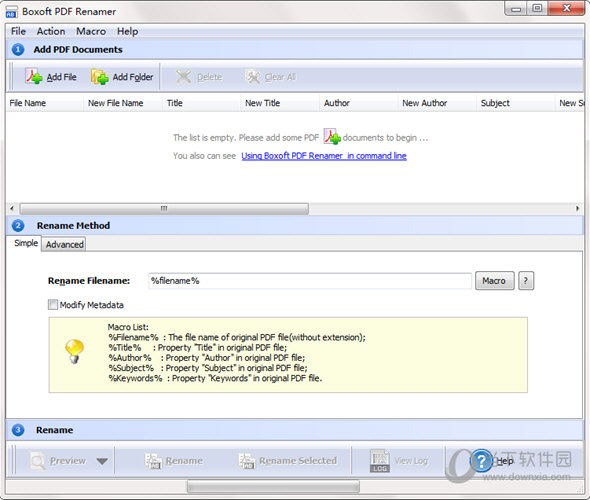Viewport: 590px width, 500px height.
Task: Click the Add Folder toolbar icon
Action: point(100,77)
